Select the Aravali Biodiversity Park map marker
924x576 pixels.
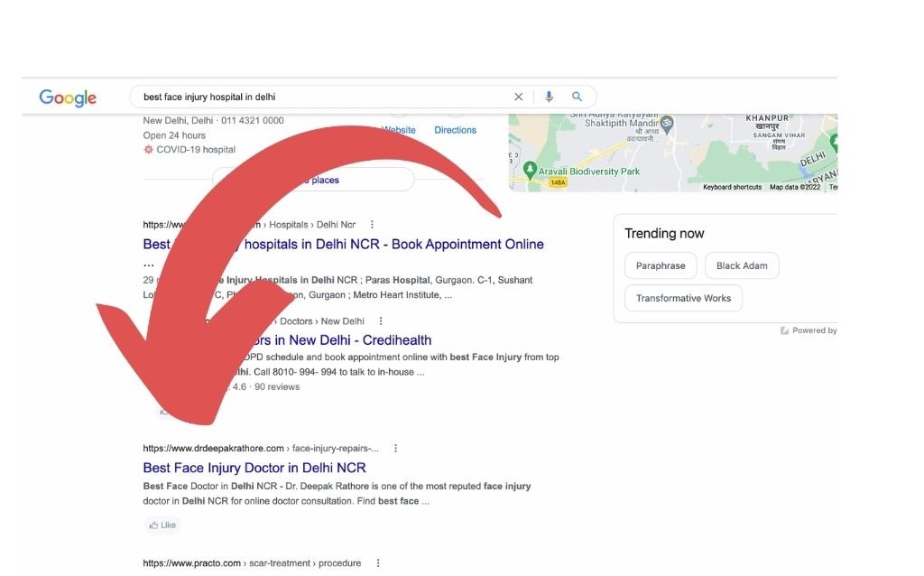531,171
